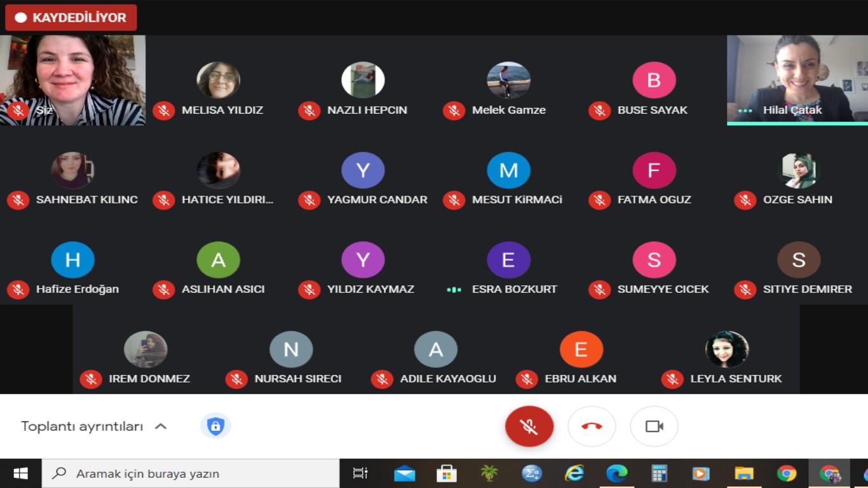Click muted mic icon beside MELISA YILDIZ
Screen dimensions: 868x488
point(163,111)
